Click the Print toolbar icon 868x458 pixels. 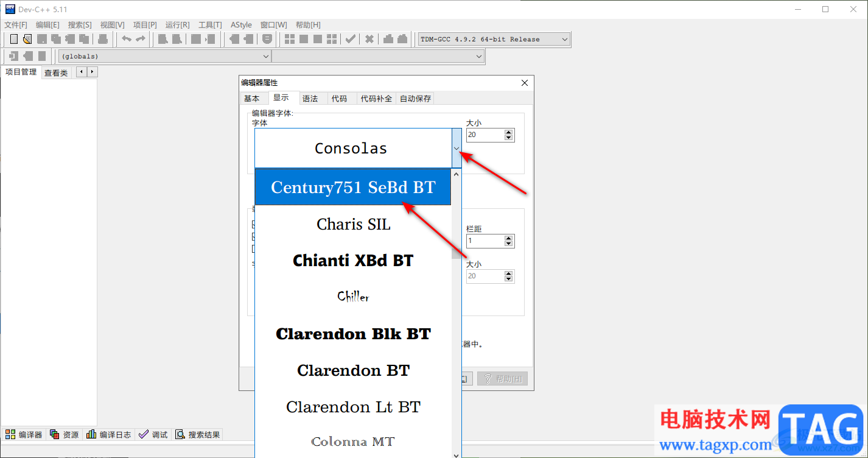103,39
